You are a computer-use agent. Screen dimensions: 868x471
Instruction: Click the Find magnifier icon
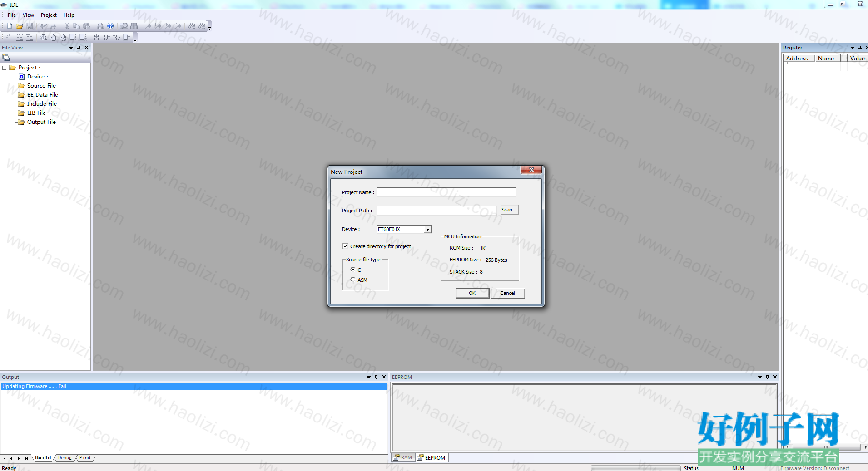pyautogui.click(x=124, y=26)
